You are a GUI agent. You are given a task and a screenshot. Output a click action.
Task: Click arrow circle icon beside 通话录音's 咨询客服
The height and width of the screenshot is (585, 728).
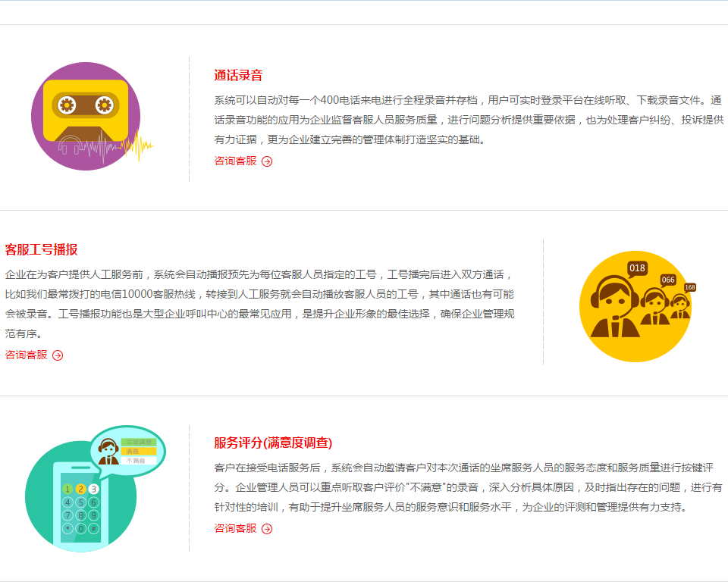pos(267,161)
